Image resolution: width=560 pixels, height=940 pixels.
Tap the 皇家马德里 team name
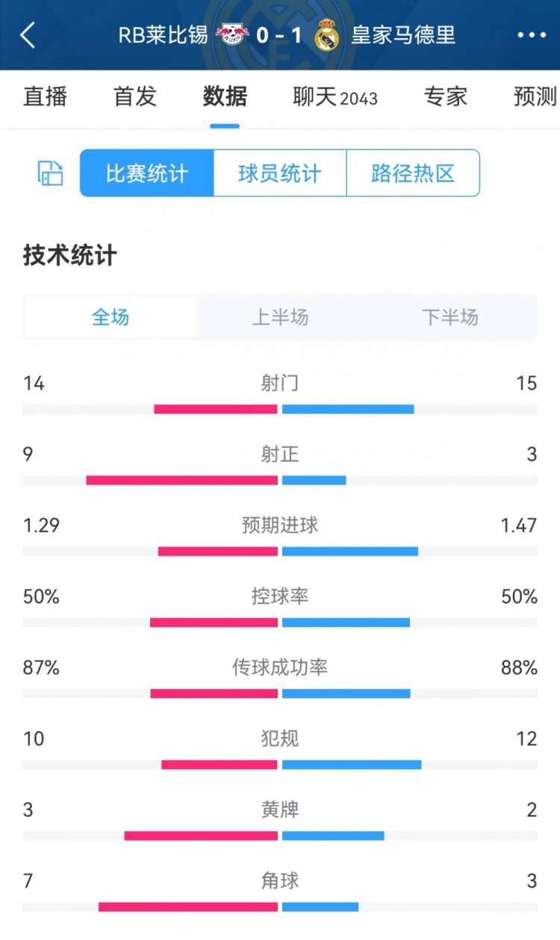403,35
